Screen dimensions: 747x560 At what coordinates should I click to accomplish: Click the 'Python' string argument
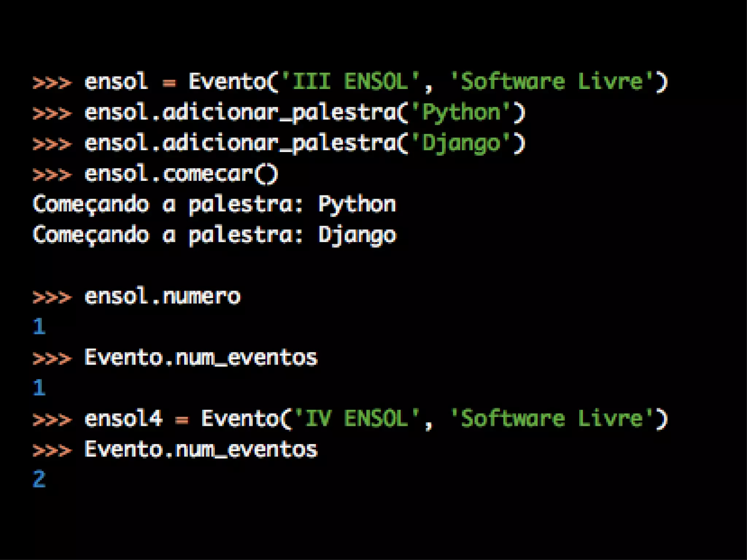click(x=461, y=112)
